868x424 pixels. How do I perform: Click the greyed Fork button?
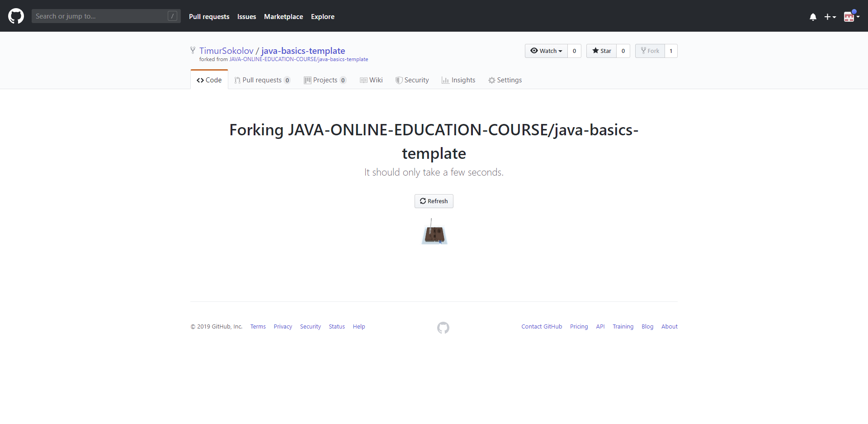[650, 51]
